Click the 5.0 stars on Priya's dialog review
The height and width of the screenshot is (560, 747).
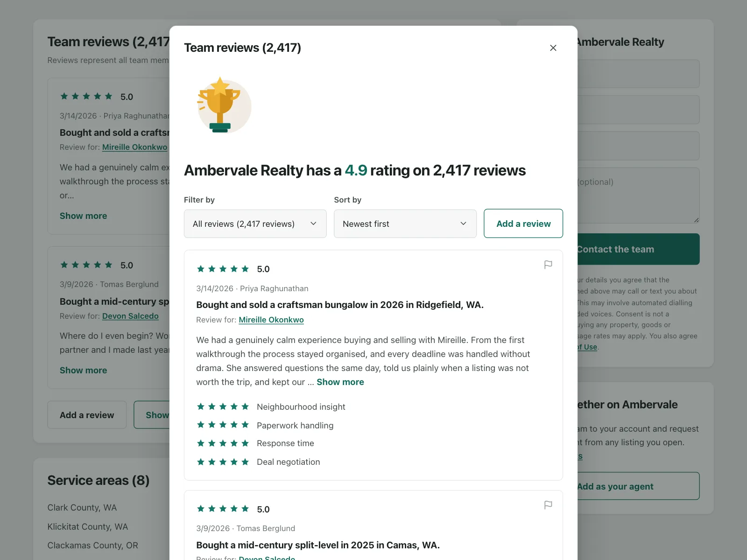223,269
